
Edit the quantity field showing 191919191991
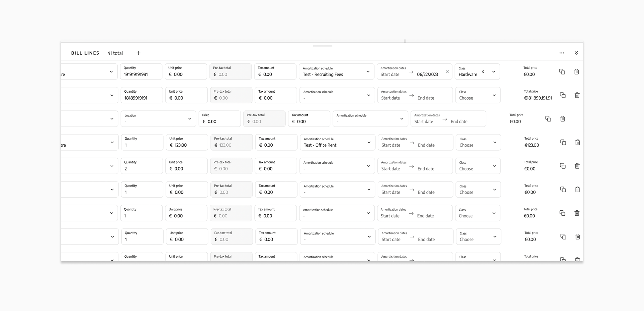[x=141, y=71]
